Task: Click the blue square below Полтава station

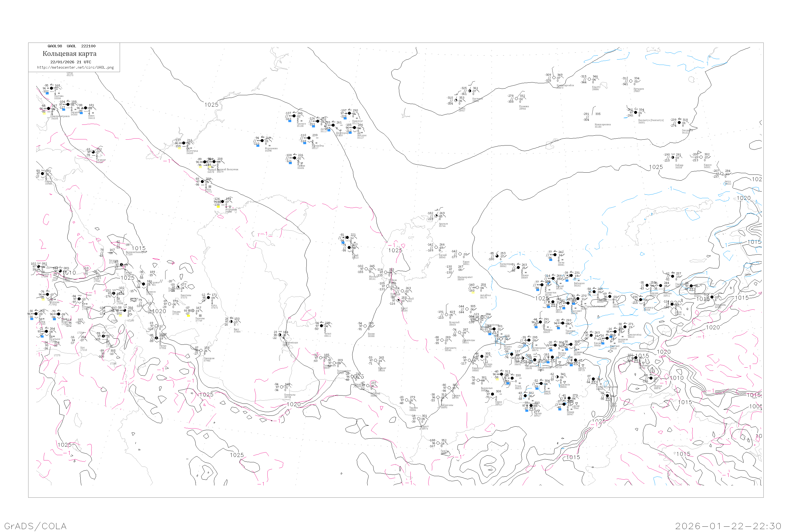Action: point(47,93)
